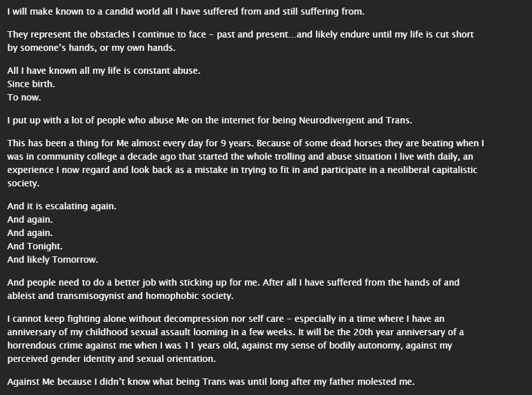Click the line starting 'And people need to do'
532x395 pixels.
point(233,282)
